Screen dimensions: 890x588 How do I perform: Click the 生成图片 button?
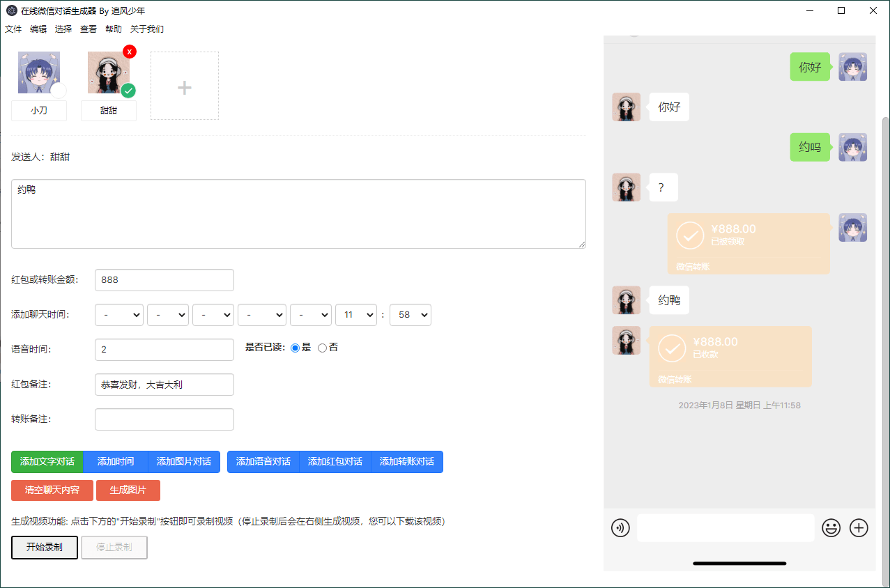click(128, 490)
